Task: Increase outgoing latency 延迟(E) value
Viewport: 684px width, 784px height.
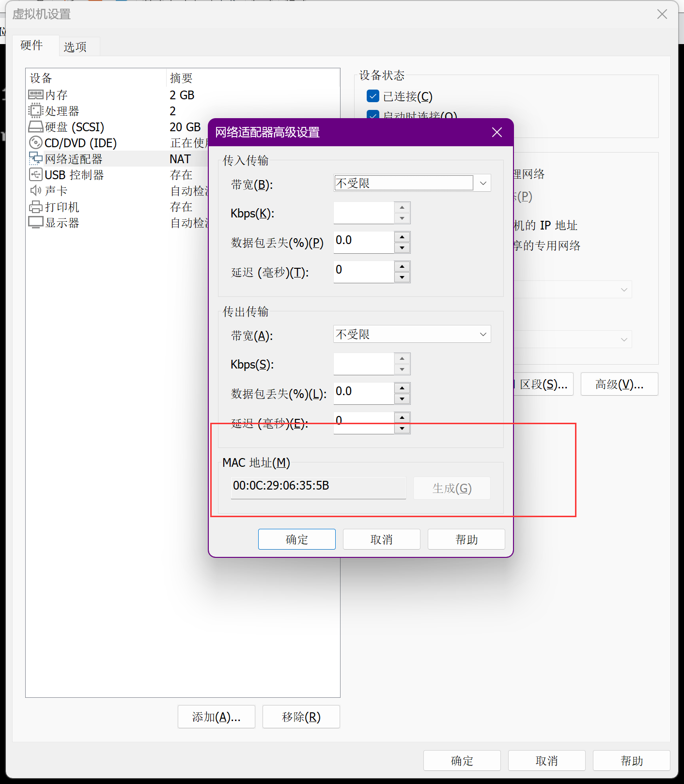Action: coord(402,417)
